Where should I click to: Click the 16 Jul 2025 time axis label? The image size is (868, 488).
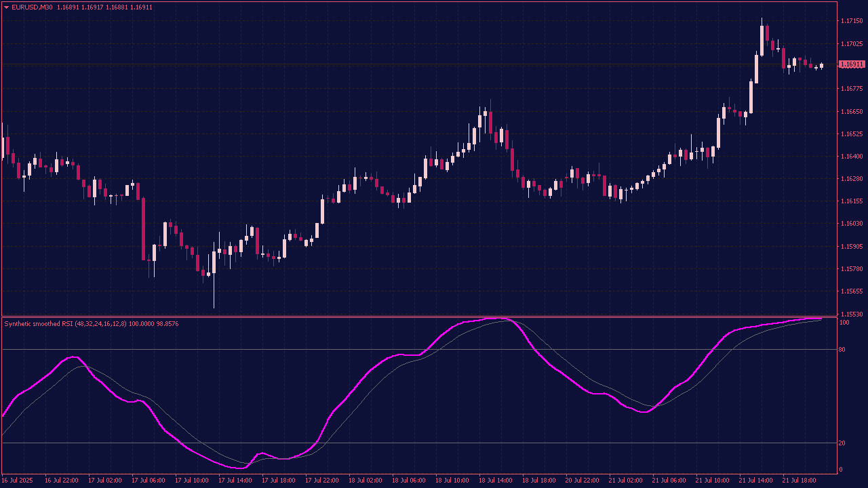pos(18,481)
